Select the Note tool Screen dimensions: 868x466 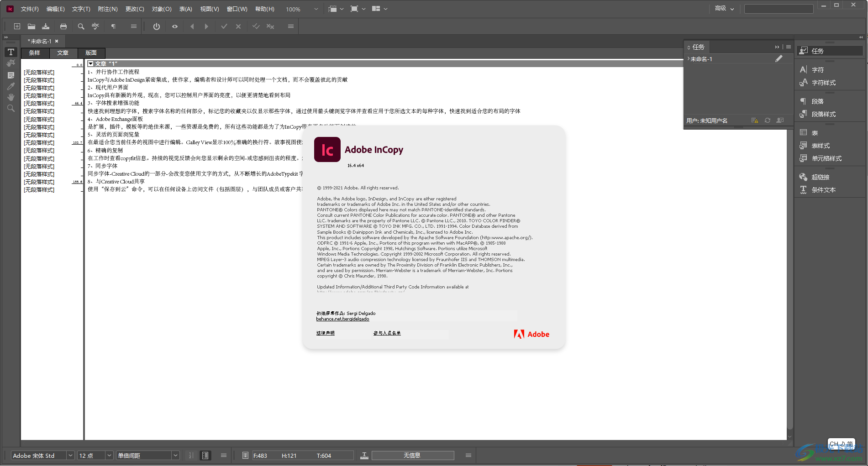tap(11, 75)
